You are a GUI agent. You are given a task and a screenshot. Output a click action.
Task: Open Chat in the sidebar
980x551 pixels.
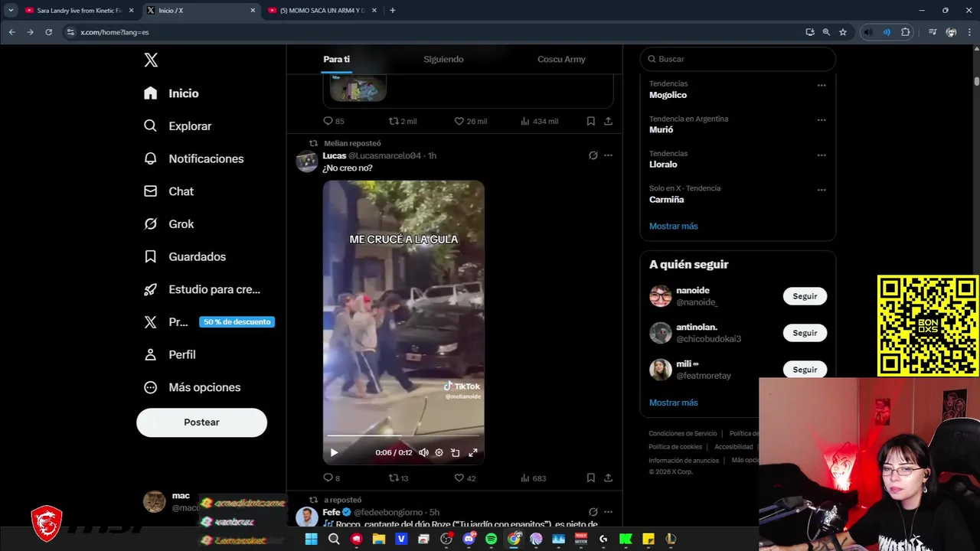169,191
